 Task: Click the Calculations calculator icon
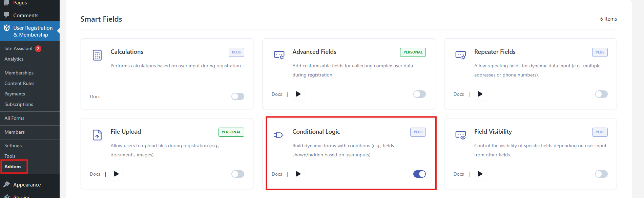(97, 55)
